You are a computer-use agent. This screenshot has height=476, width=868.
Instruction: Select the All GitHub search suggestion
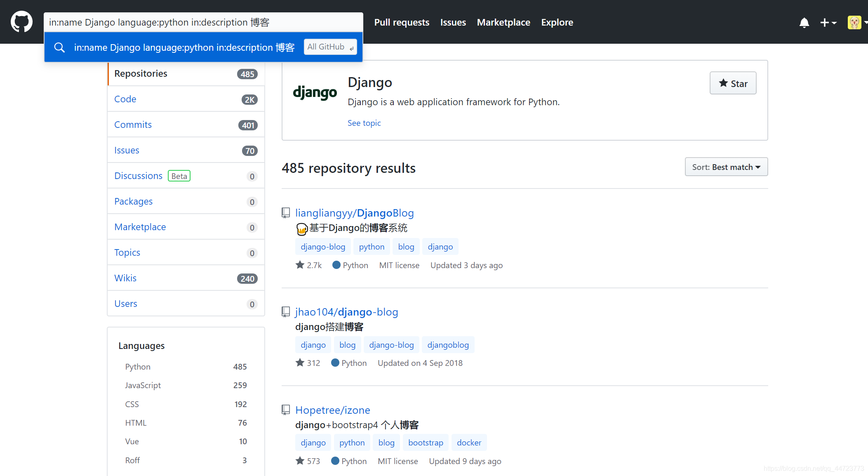click(x=203, y=47)
